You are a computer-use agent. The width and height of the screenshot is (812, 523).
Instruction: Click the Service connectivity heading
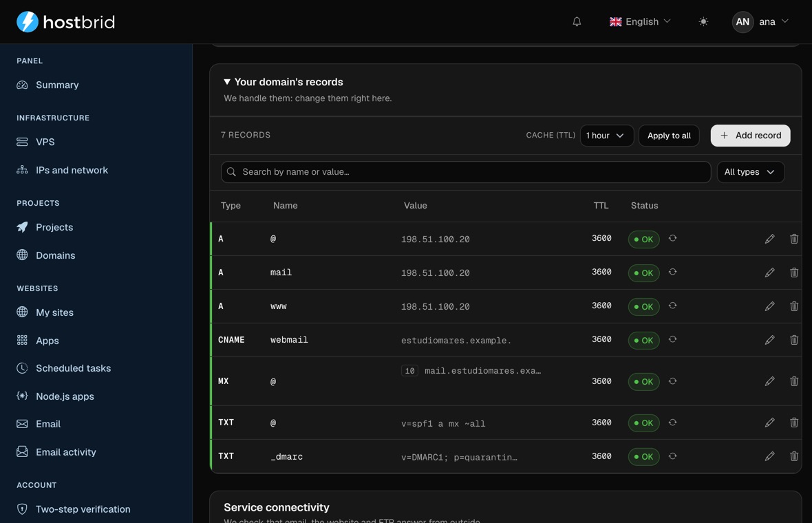(277, 507)
